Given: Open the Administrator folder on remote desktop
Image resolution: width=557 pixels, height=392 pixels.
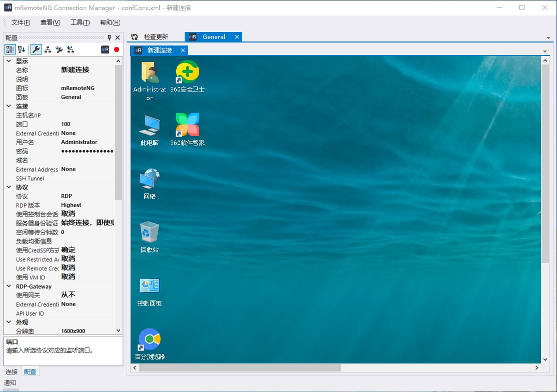Looking at the screenshot, I should pyautogui.click(x=150, y=81).
